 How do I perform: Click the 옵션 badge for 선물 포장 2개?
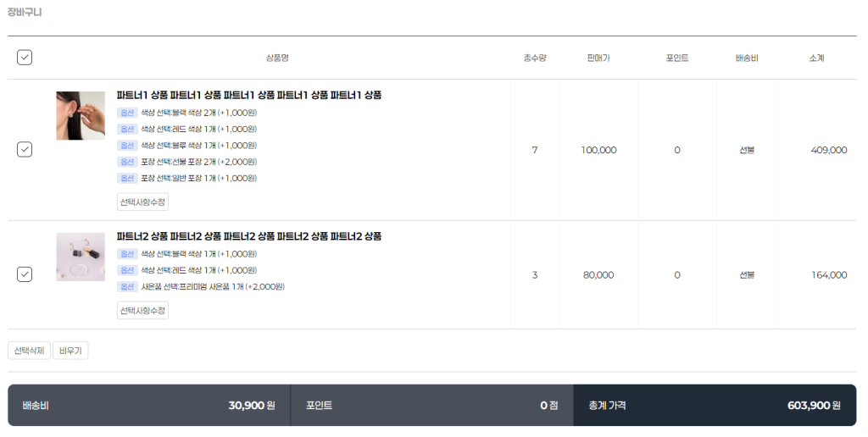[x=127, y=162]
